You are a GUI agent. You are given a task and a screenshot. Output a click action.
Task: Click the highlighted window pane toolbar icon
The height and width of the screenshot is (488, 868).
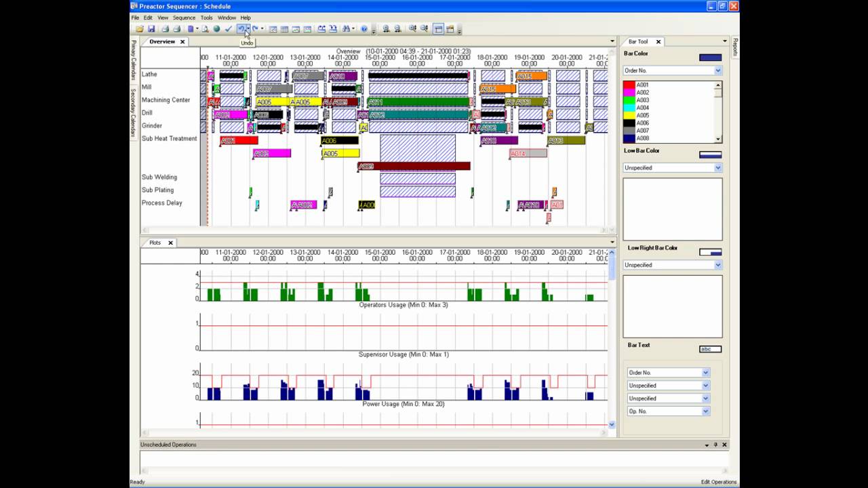coord(438,29)
